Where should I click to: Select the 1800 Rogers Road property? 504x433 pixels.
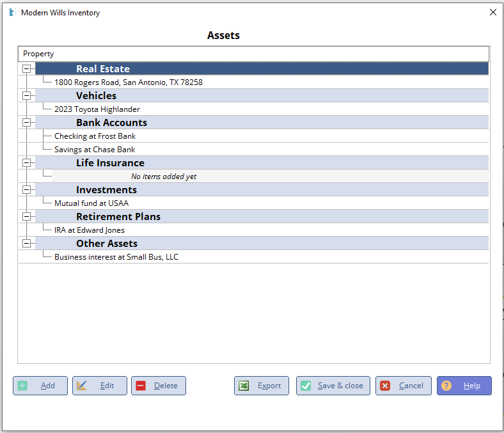tap(128, 83)
